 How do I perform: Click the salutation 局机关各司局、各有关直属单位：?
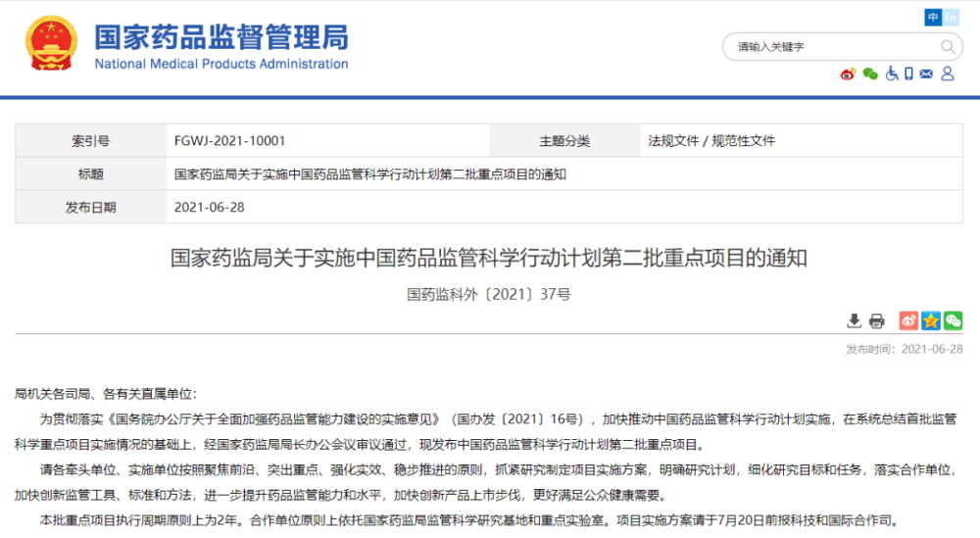tap(106, 394)
